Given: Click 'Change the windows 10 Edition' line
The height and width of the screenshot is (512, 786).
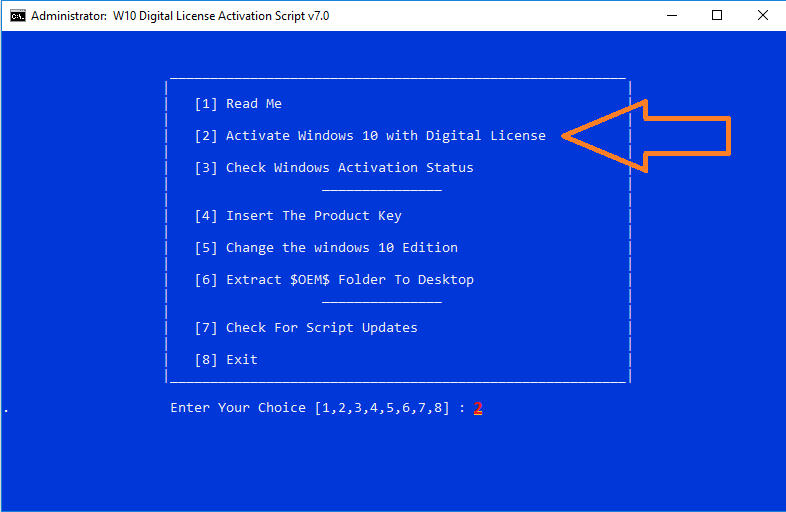Looking at the screenshot, I should 326,248.
